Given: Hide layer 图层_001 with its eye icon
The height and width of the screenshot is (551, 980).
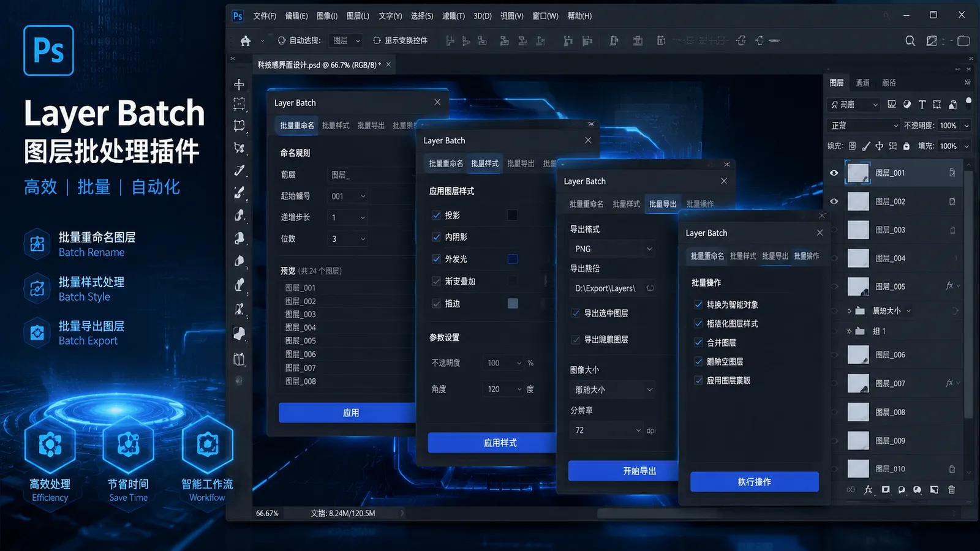Looking at the screenshot, I should pyautogui.click(x=834, y=173).
